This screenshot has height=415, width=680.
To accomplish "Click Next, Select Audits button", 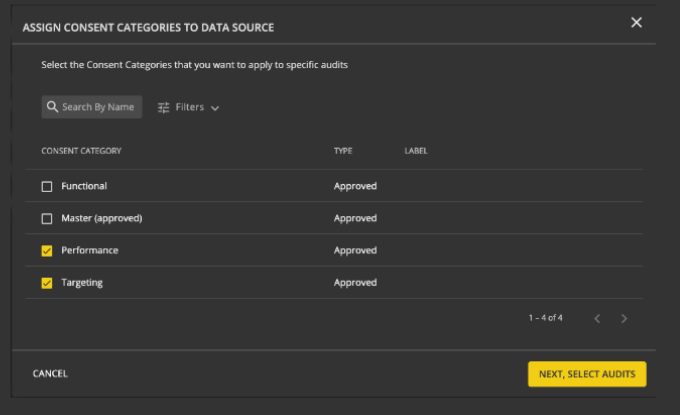I will coord(587,374).
